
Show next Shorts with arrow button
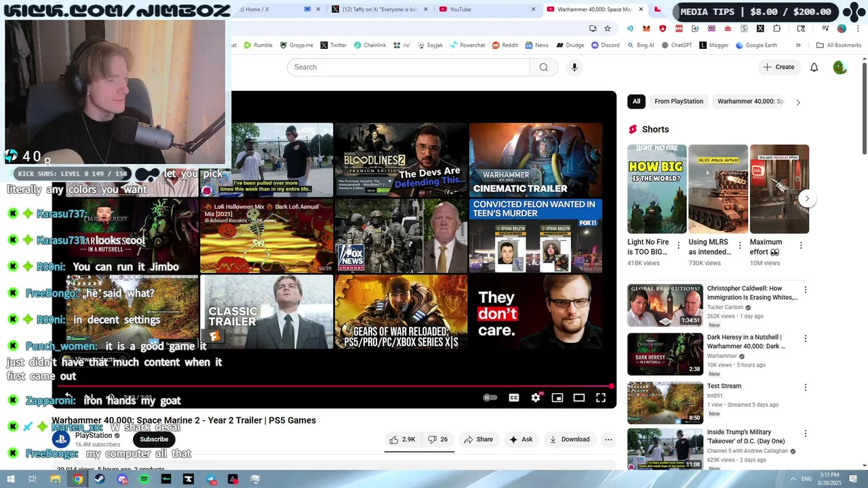(x=807, y=199)
